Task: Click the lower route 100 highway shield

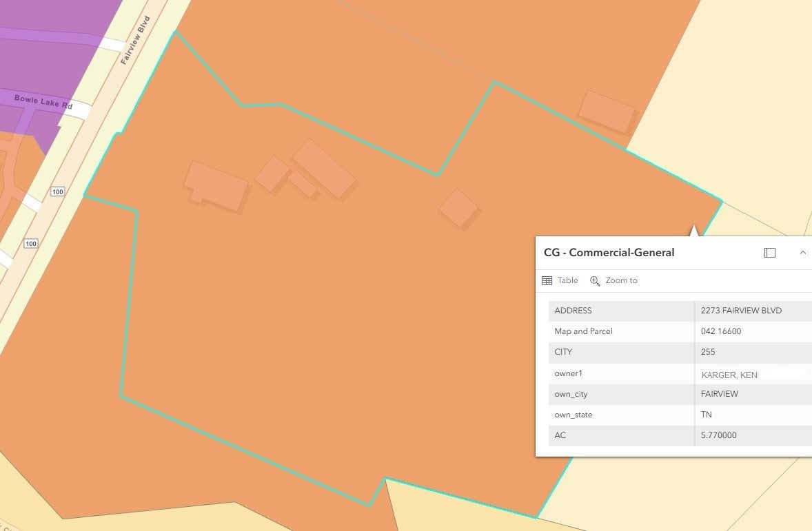Action: tap(30, 243)
